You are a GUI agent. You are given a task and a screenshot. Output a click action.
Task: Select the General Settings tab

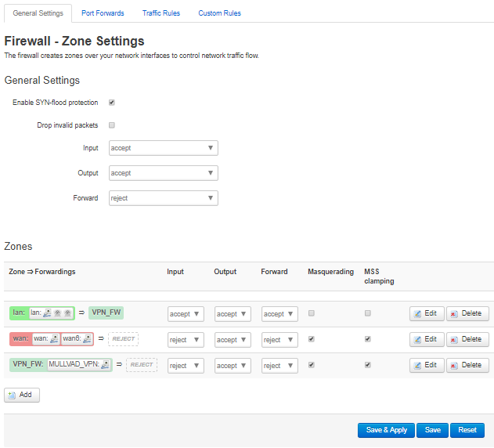pos(38,13)
